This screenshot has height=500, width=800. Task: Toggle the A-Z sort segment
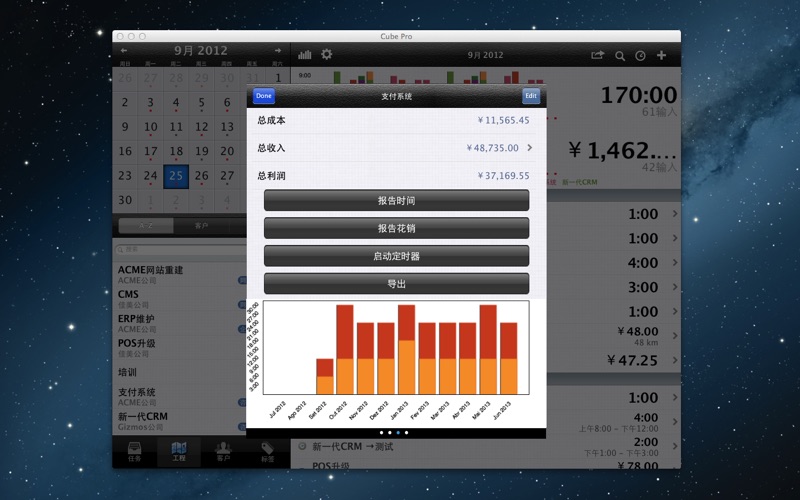(146, 225)
